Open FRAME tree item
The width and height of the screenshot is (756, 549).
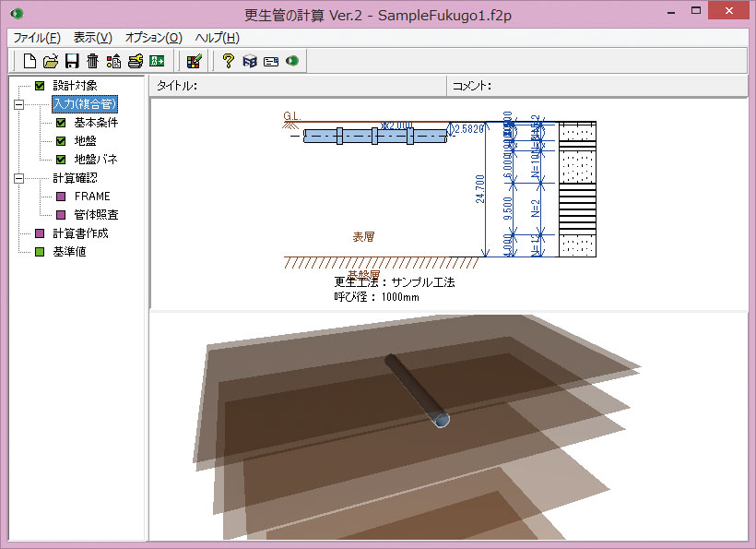point(92,197)
